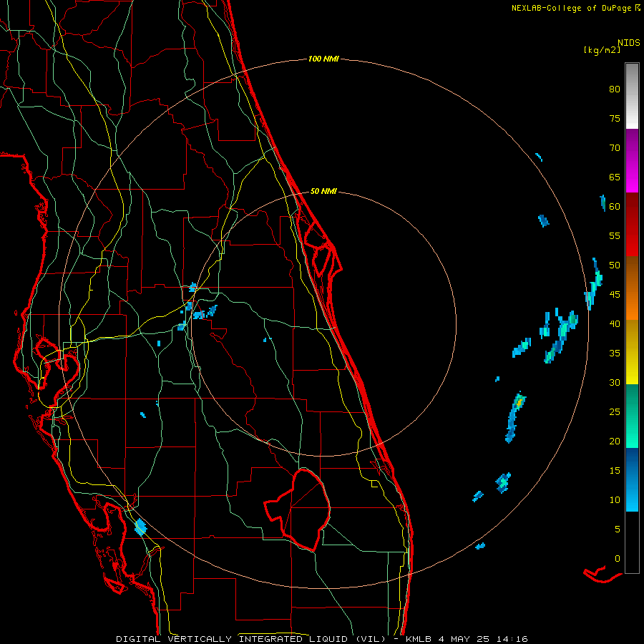
Task: Click the 55 value on the VIL scale
Action: [615, 235]
